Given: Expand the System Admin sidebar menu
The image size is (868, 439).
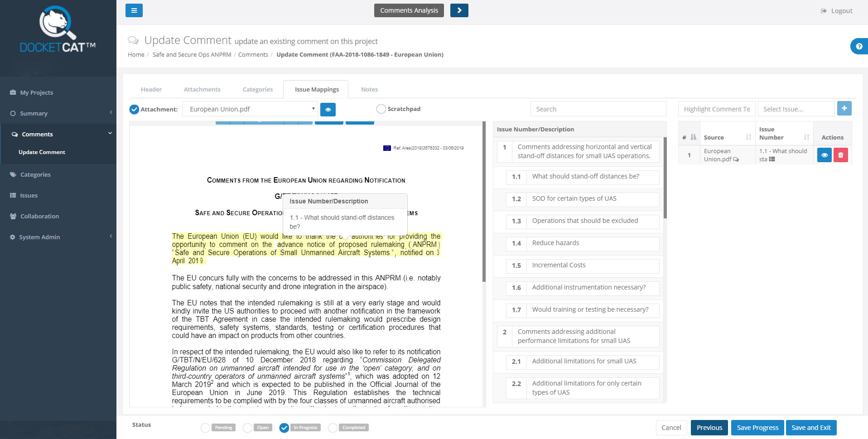Looking at the screenshot, I should [58, 237].
